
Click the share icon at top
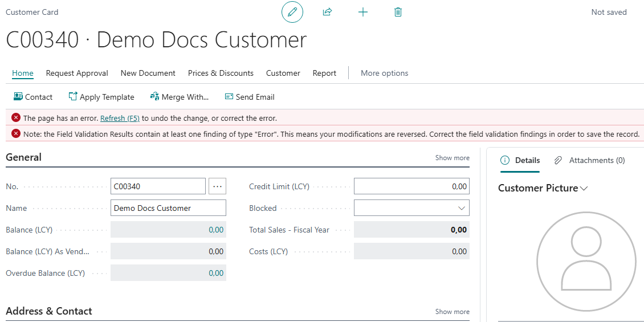point(327,13)
